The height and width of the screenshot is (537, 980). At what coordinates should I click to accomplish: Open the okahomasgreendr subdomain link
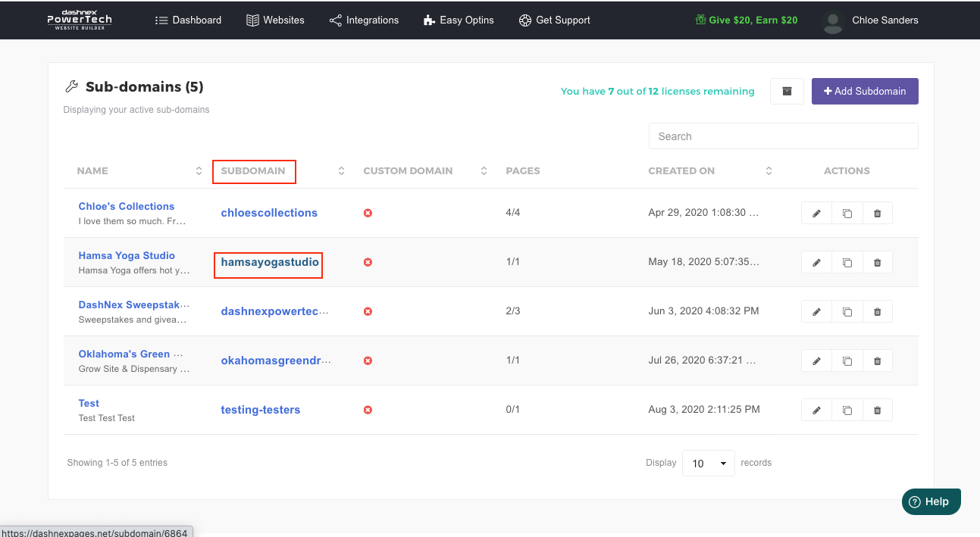[276, 361]
